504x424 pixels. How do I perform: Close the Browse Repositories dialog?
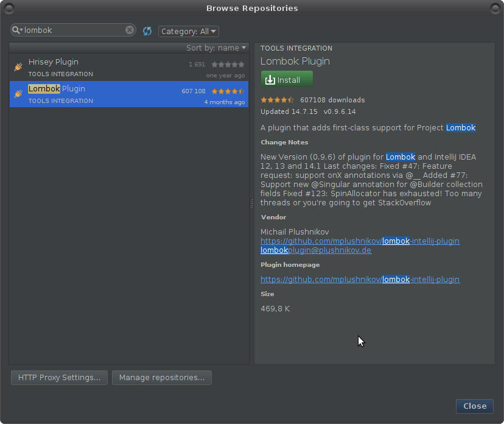[475, 406]
